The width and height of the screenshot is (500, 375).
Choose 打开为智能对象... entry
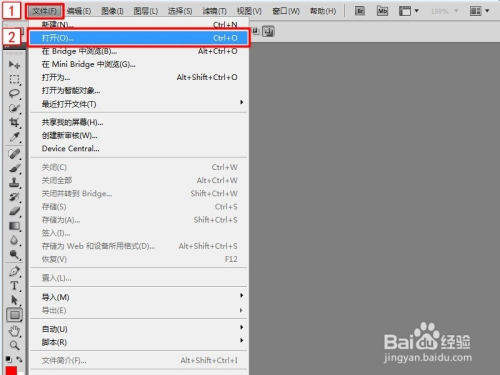click(139, 90)
